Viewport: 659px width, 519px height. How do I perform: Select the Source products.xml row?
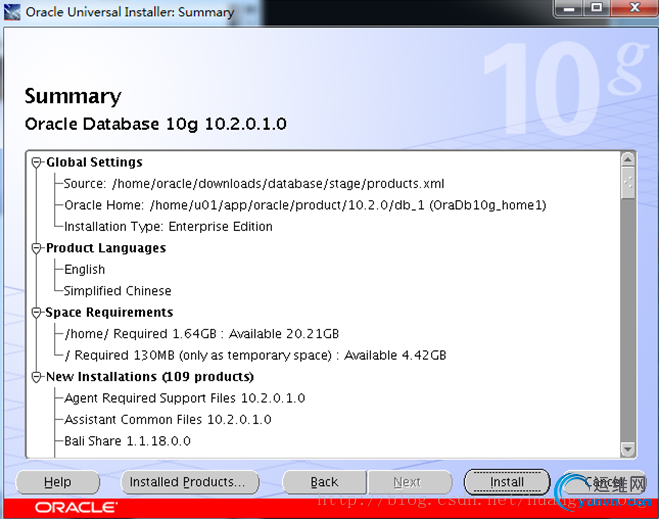click(x=254, y=184)
